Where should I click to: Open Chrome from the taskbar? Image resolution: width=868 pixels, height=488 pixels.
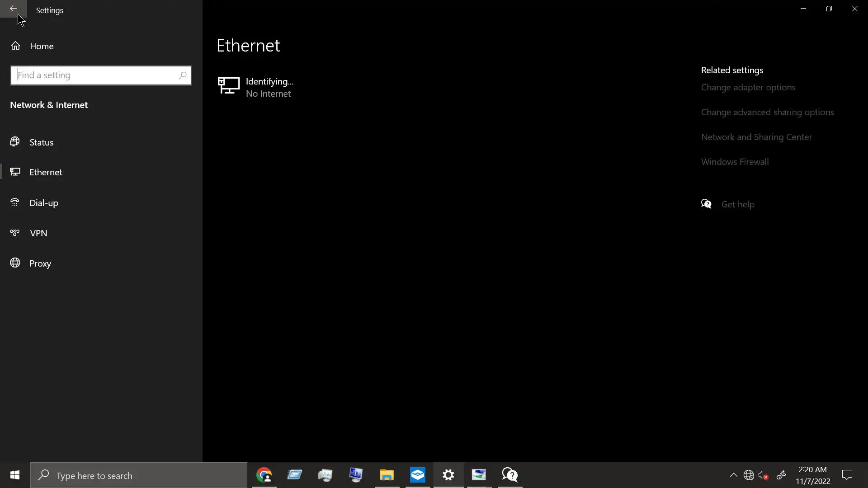coord(264,475)
